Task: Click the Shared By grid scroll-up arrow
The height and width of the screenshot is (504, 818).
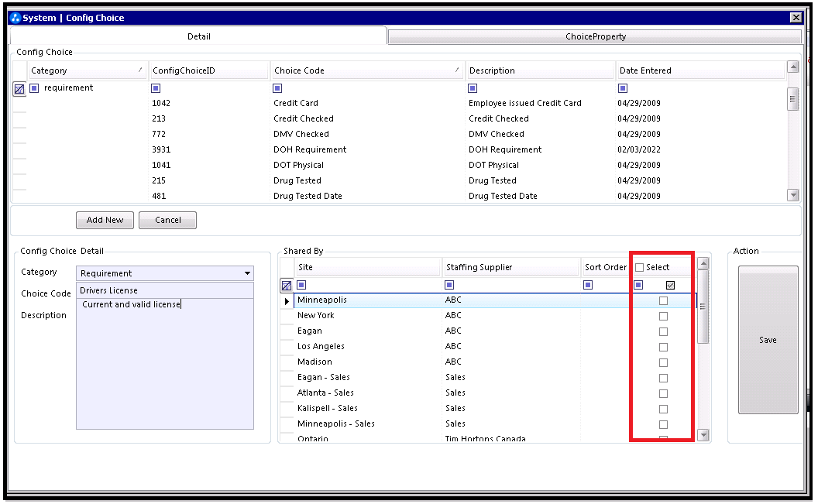Action: pyautogui.click(x=703, y=263)
